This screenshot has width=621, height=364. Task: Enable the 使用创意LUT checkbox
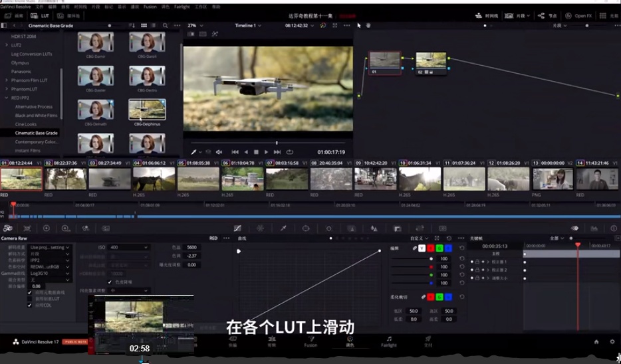coord(30,299)
